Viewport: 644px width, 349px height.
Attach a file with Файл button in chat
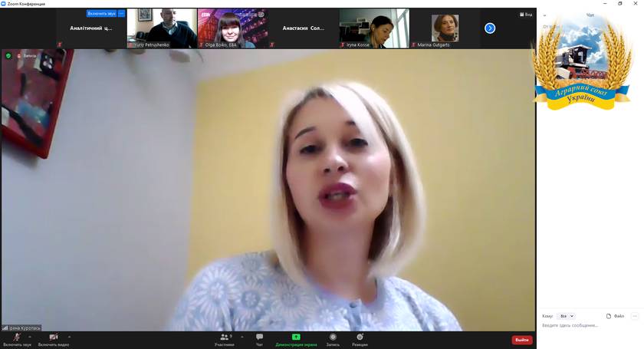click(615, 316)
